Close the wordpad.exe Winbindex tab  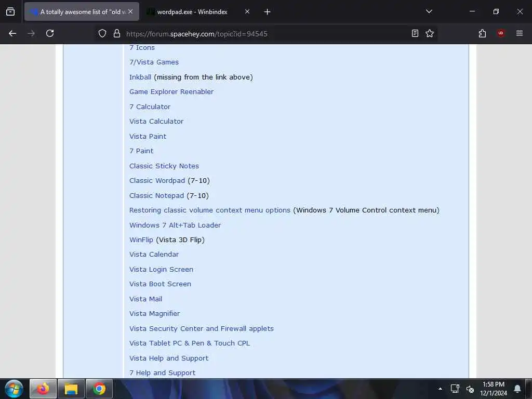click(x=247, y=11)
